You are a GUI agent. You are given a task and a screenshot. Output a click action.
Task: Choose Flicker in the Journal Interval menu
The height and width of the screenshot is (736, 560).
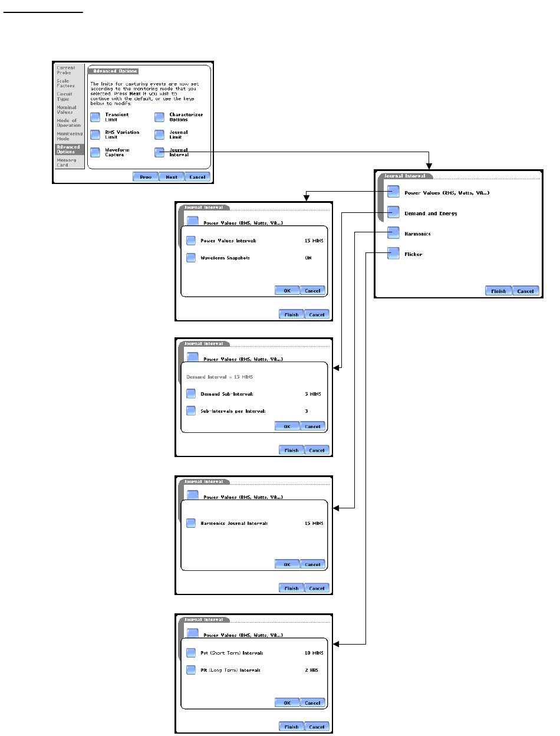(393, 254)
